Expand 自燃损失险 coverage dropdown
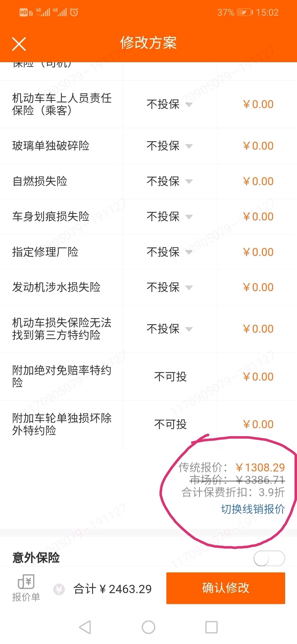 coord(170,181)
